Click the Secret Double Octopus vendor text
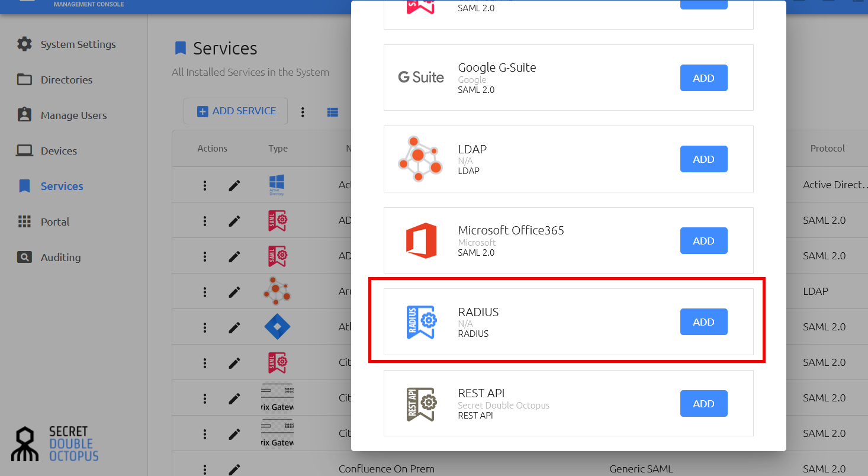868x476 pixels. click(503, 406)
